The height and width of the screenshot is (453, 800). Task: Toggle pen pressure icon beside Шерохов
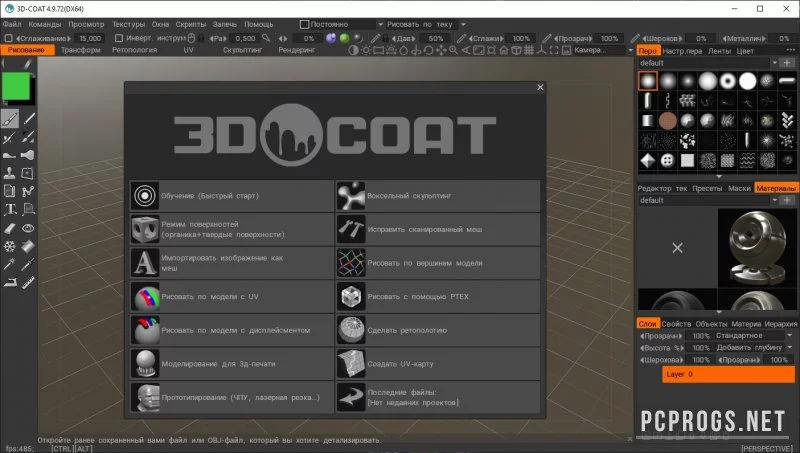(635, 38)
